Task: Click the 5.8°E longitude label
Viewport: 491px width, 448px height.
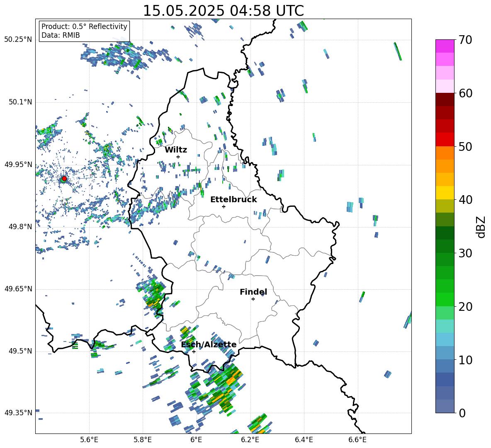Action: [143, 440]
